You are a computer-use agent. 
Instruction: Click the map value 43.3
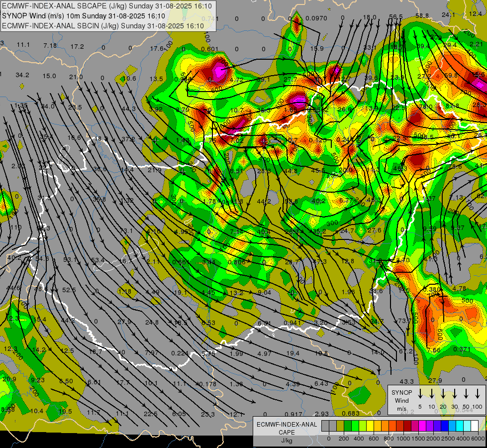(x=406, y=381)
